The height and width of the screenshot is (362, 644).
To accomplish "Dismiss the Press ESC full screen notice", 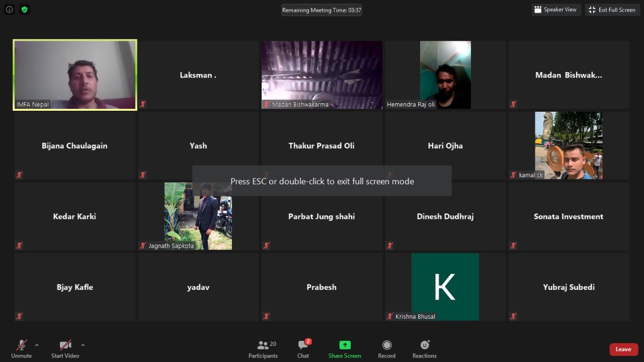I will pos(322,181).
